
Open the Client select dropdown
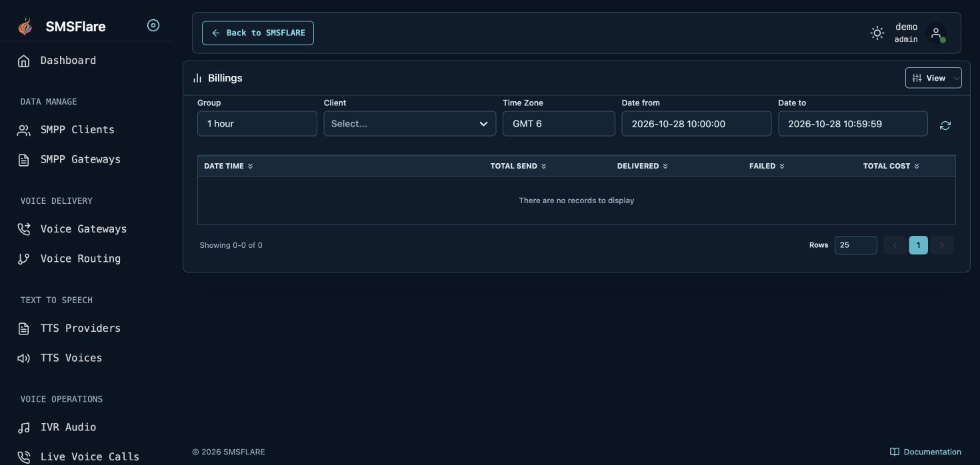(410, 123)
